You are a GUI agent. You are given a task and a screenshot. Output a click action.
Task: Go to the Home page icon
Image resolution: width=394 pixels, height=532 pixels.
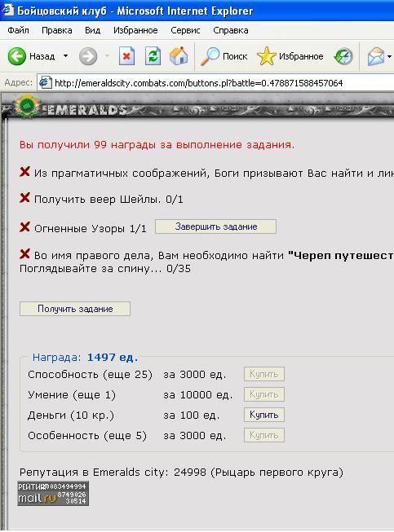(x=179, y=56)
